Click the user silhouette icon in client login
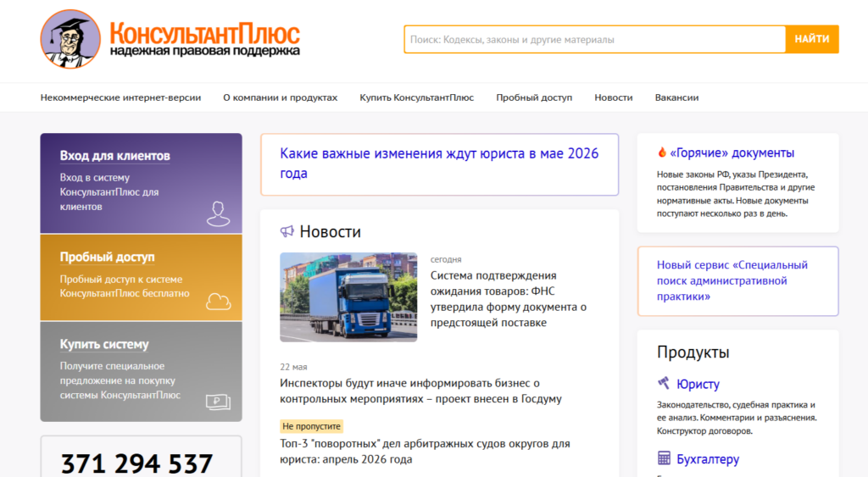The height and width of the screenshot is (477, 868). 218,214
